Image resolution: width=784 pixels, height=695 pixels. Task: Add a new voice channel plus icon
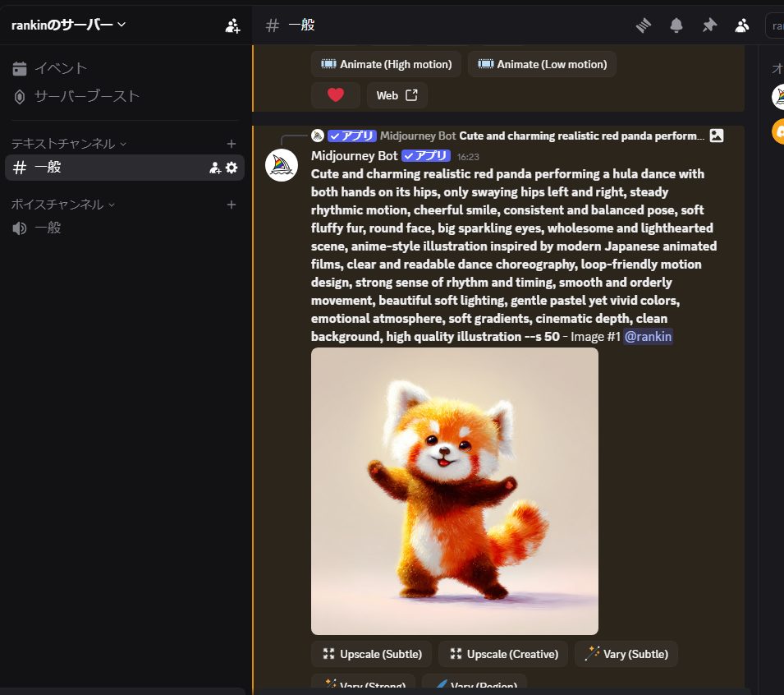click(x=232, y=205)
